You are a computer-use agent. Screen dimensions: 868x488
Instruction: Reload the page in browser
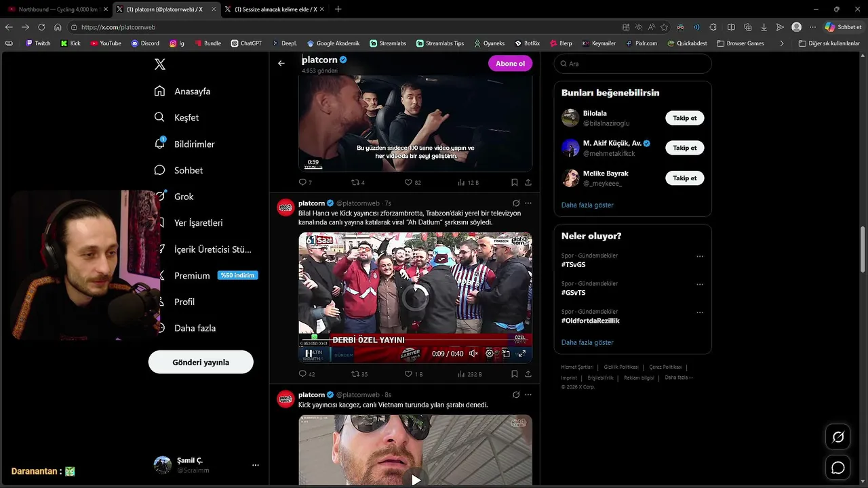click(41, 27)
